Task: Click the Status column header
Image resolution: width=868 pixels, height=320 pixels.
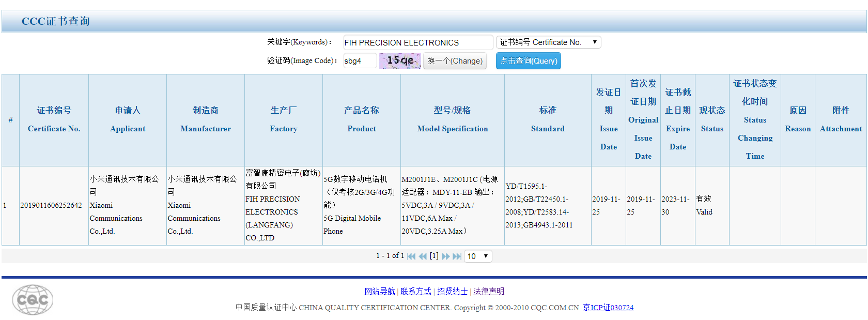Action: click(x=712, y=120)
